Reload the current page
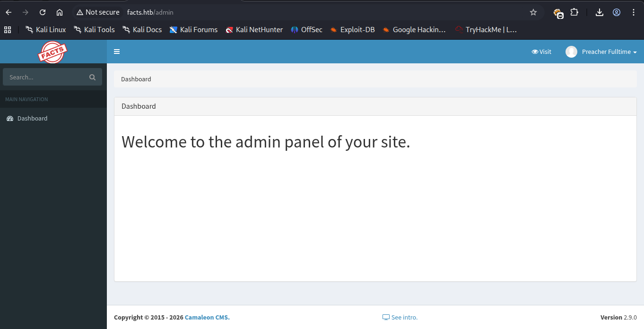Image resolution: width=644 pixels, height=329 pixels. coord(43,12)
